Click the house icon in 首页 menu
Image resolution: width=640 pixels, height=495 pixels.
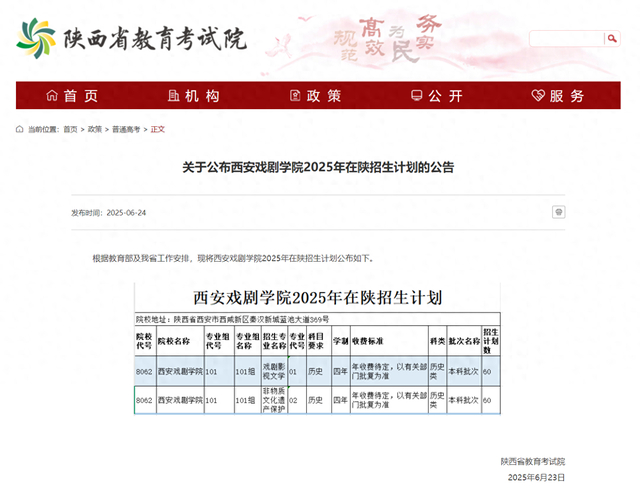tap(52, 95)
